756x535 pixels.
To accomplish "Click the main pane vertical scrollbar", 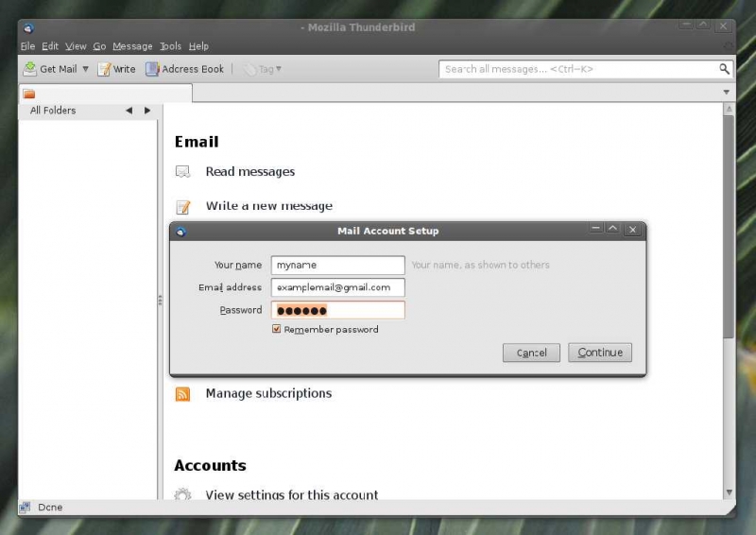I will pyautogui.click(x=728, y=227).
